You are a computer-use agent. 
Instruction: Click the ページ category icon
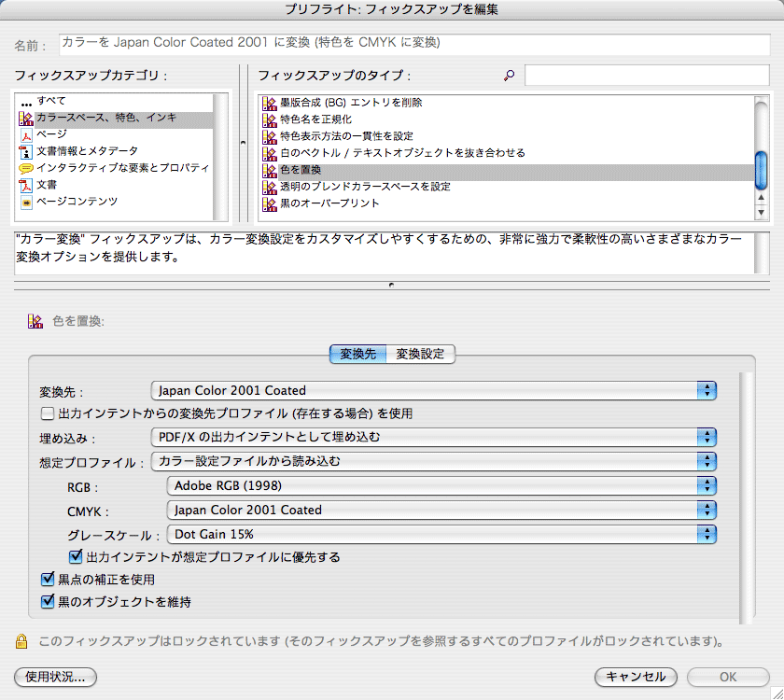[x=26, y=135]
